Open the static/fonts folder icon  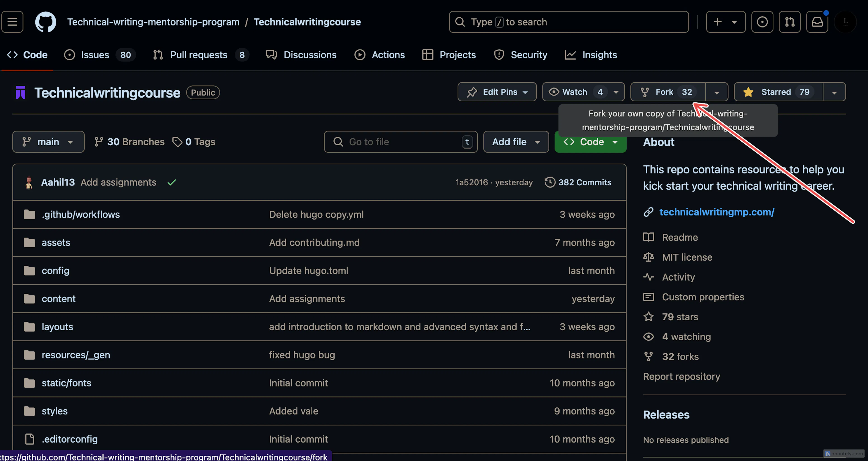coord(29,383)
